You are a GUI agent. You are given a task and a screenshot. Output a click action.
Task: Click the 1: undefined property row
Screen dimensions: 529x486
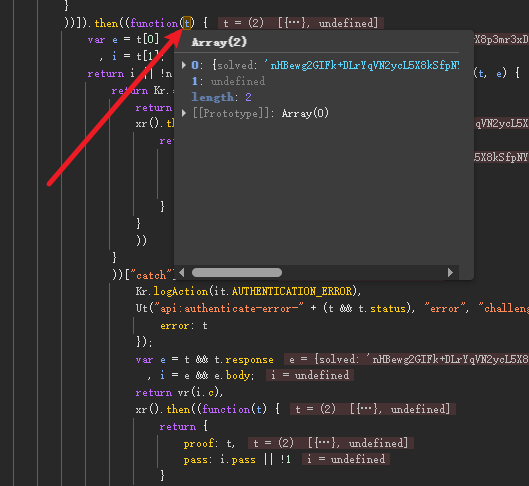coord(228,81)
